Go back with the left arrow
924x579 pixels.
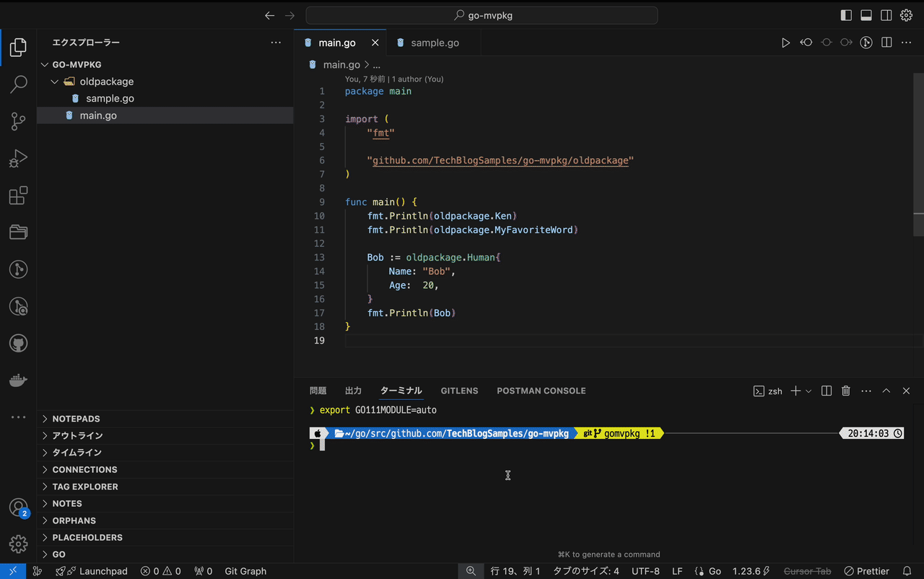(x=269, y=15)
